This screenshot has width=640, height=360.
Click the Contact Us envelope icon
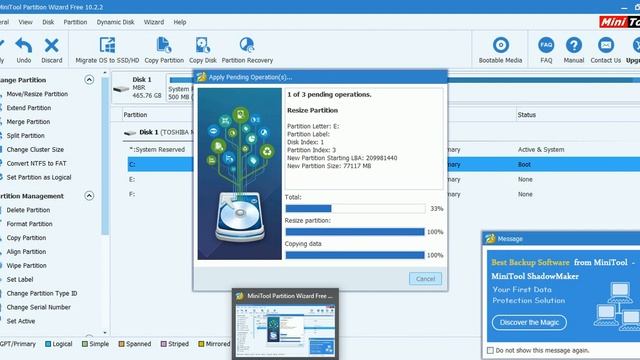(x=606, y=45)
